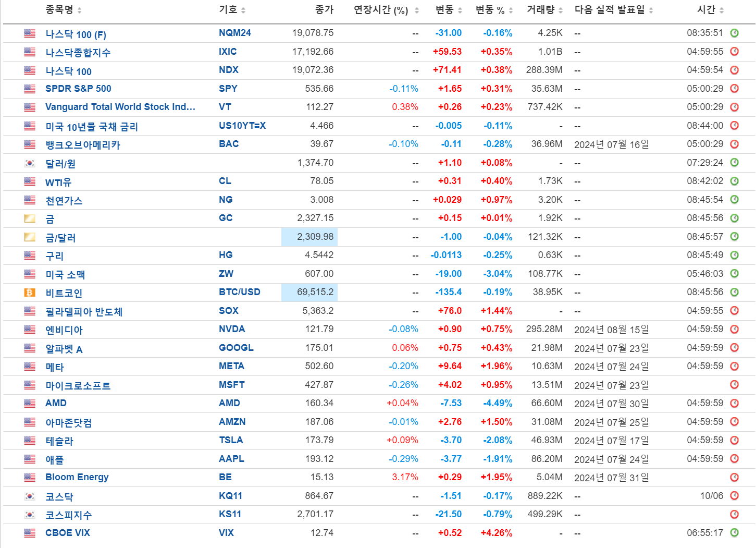
Task: Click the US flag icon beside SPDR S&P 500
Action: [30, 89]
